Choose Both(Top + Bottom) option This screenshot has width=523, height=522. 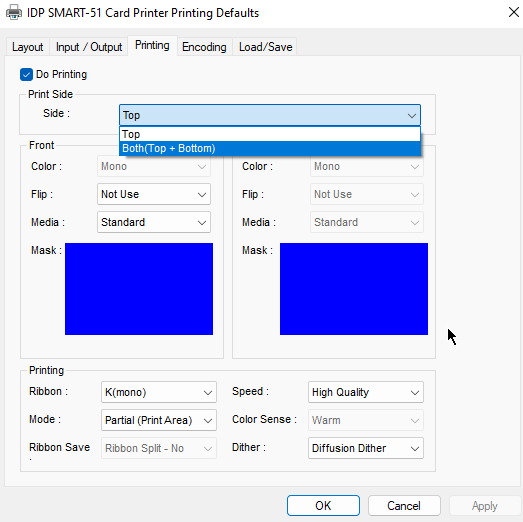270,148
